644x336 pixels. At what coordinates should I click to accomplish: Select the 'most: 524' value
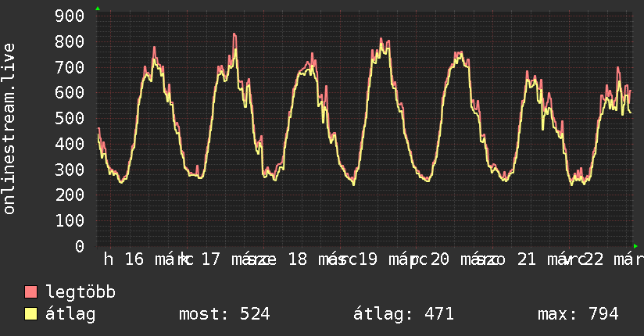(224, 314)
